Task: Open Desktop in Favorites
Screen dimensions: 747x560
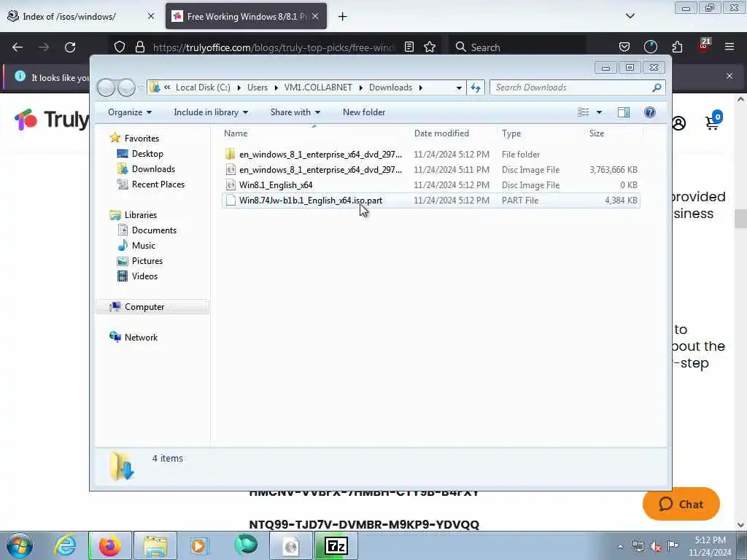Action: [x=147, y=154]
